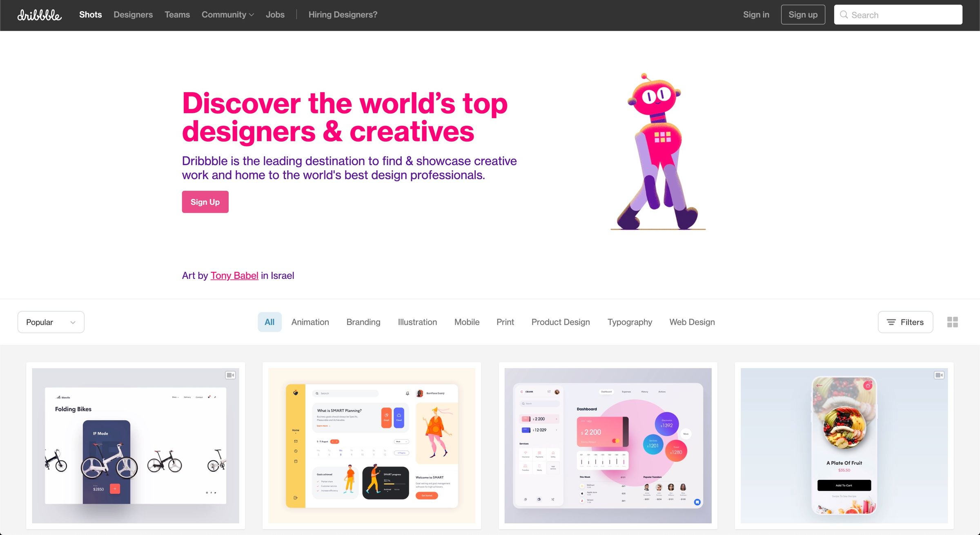The width and height of the screenshot is (980, 535).
Task: Expand the Community navigation menu
Action: pyautogui.click(x=227, y=14)
